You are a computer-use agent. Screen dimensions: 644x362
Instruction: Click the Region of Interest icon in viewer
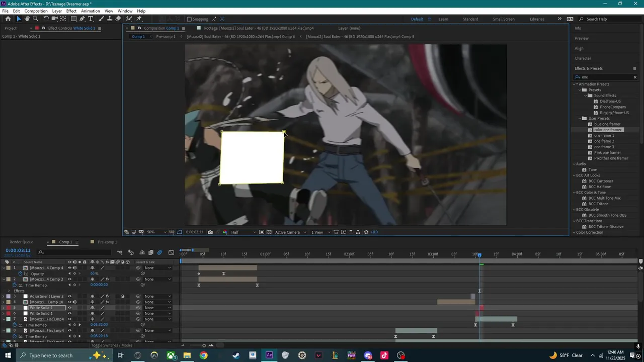click(262, 232)
